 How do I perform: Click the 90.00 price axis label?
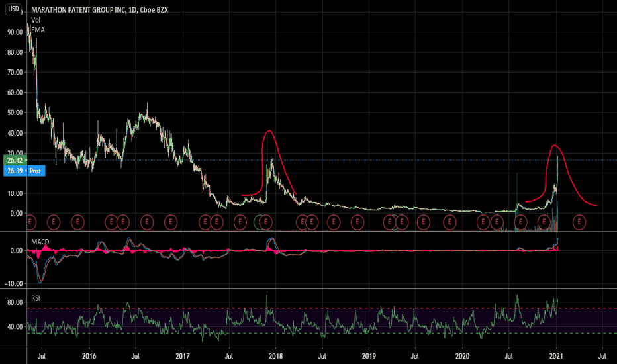tap(15, 32)
